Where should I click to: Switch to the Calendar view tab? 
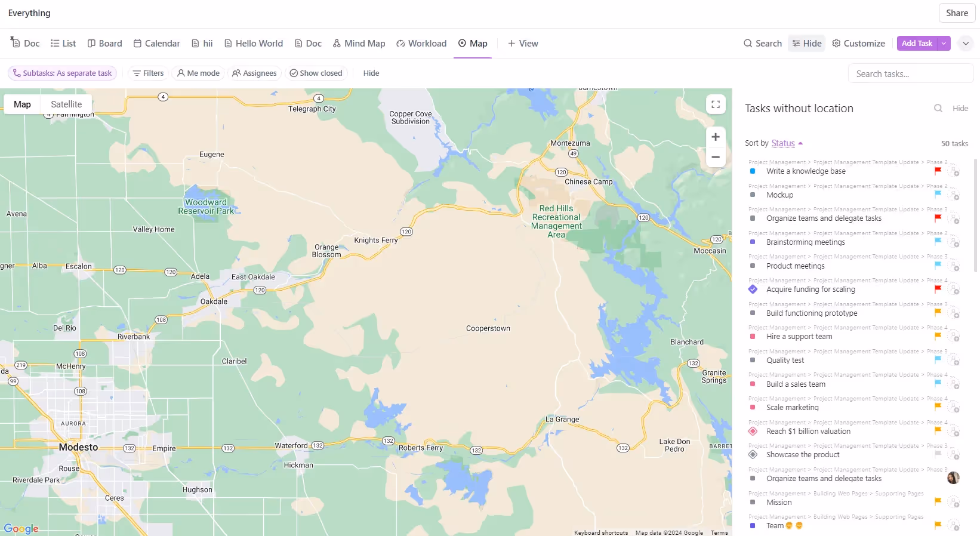click(x=156, y=43)
